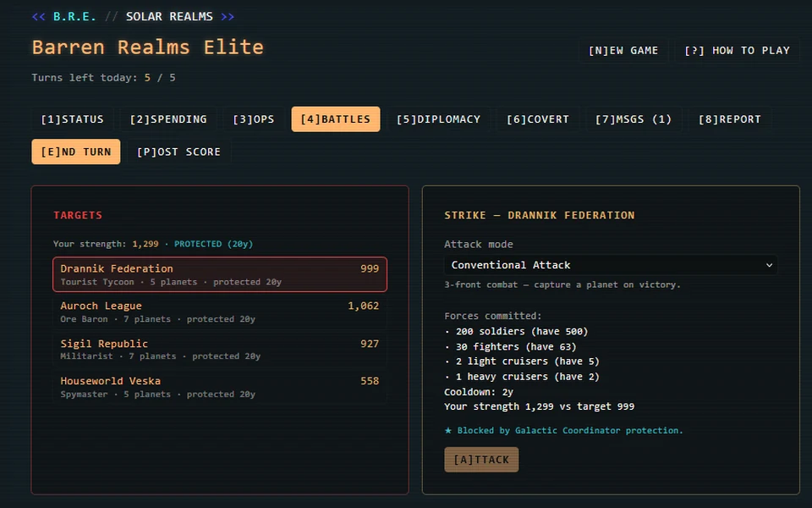Select the [4]BATTLES tab
The width and height of the screenshot is (812, 508).
pyautogui.click(x=336, y=119)
